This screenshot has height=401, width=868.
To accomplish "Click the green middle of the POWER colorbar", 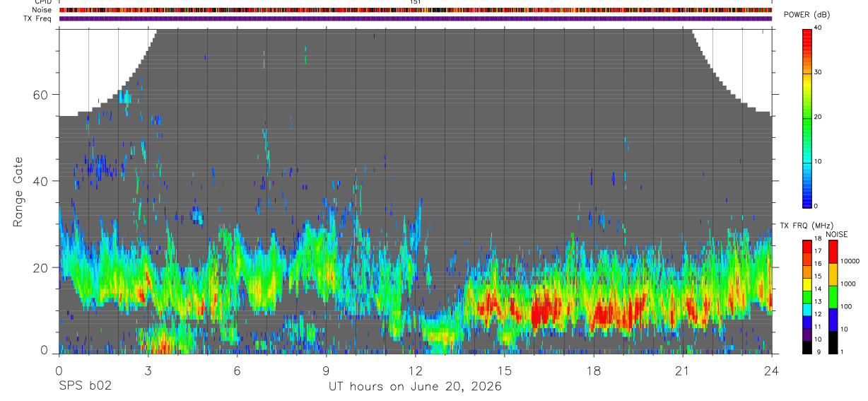I will coord(807,117).
